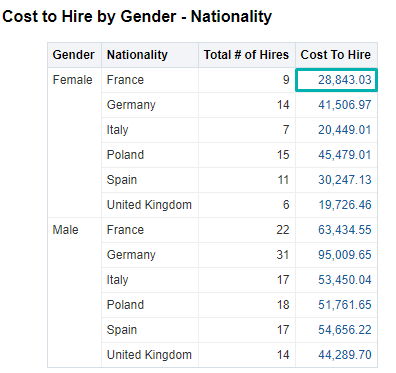Image resolution: width=396 pixels, height=373 pixels.
Task: Open cost value 45,479.01
Action: [x=345, y=155]
